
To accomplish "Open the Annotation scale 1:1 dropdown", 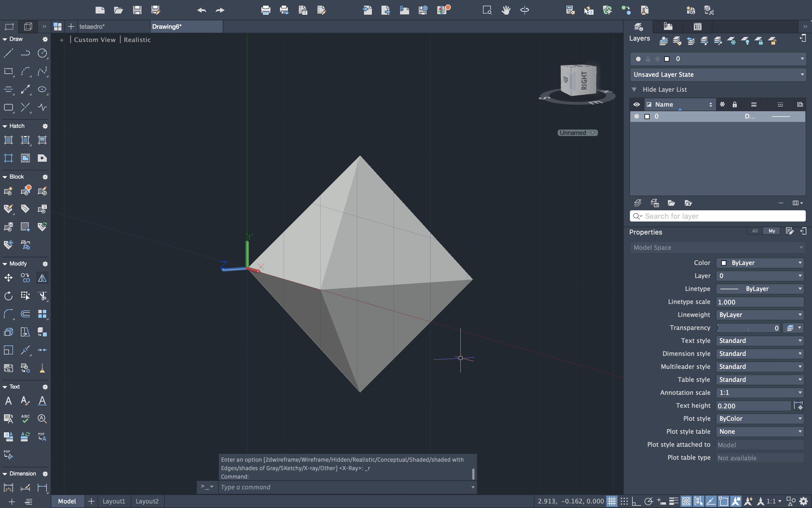I will [760, 393].
